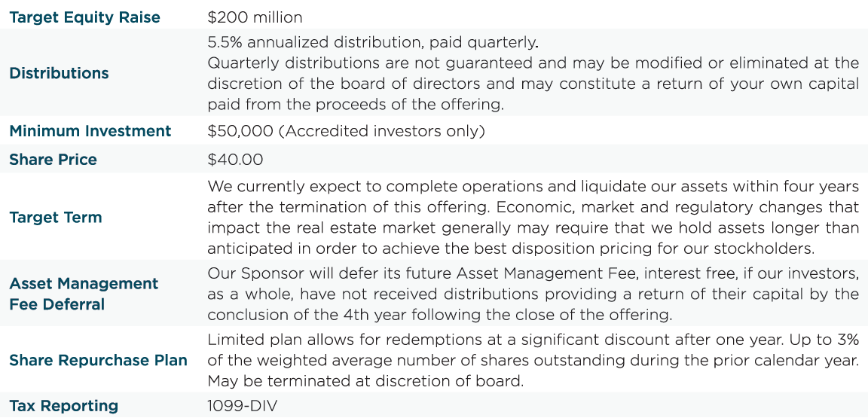Click the 'Limited plan allows for redemptions' line
This screenshot has width=868, height=418.
pos(533,339)
